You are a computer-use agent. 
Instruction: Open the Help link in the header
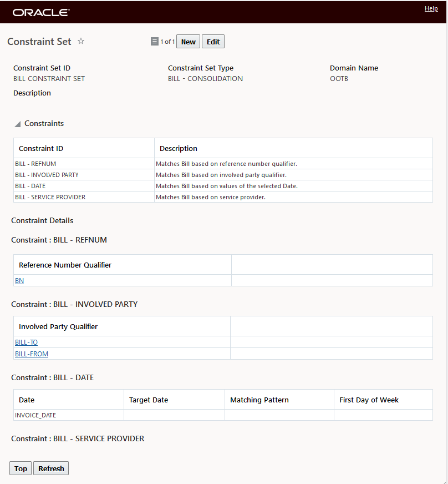click(431, 8)
